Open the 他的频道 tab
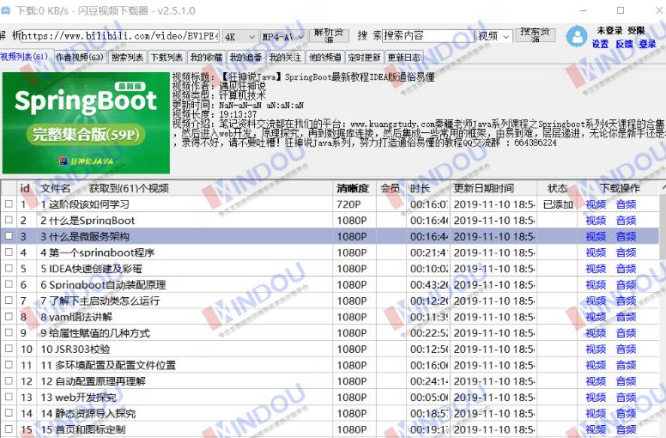Image resolution: width=666 pixels, height=438 pixels. [325, 57]
